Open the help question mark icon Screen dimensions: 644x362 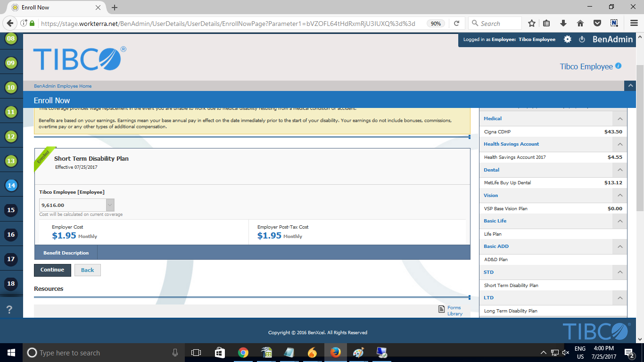point(9,310)
